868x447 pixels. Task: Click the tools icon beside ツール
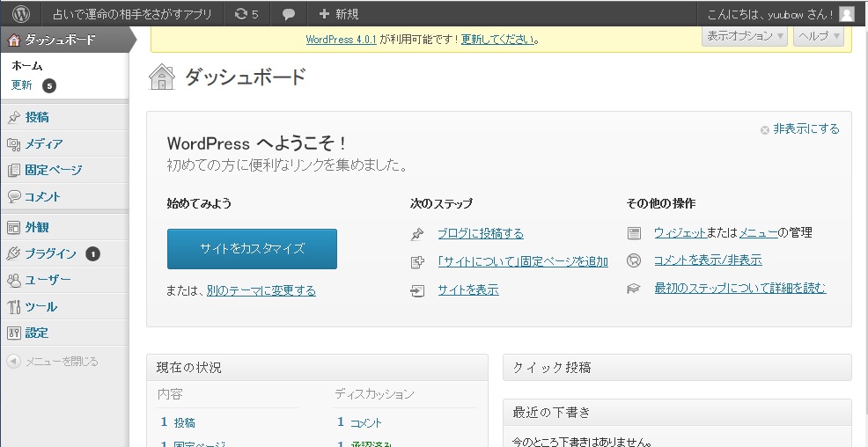pos(14,306)
